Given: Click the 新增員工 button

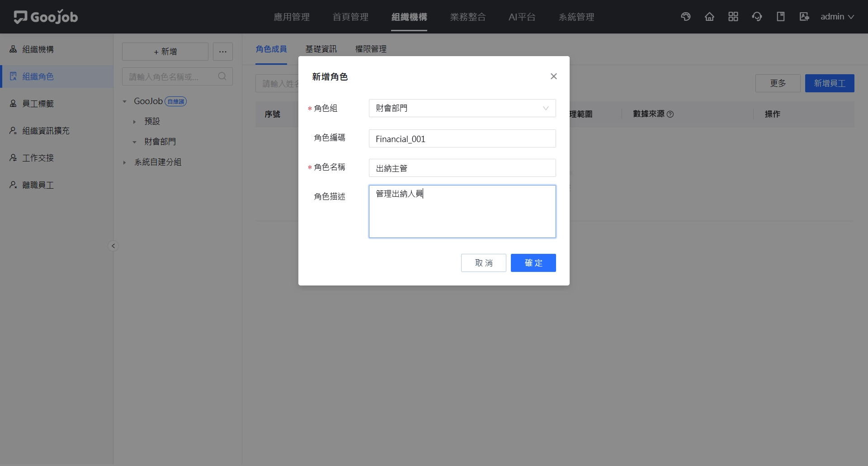Looking at the screenshot, I should coord(830,83).
